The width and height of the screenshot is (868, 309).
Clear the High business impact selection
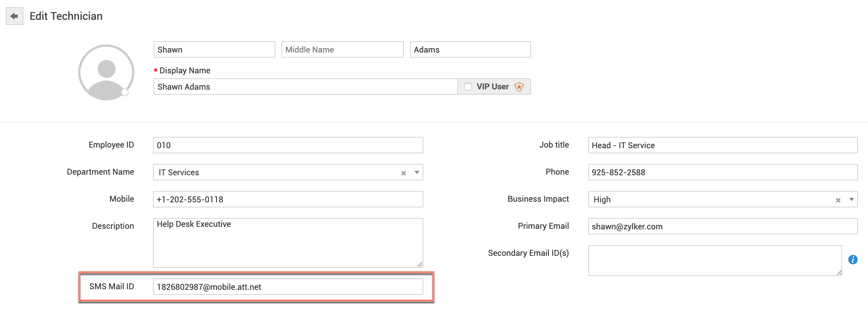click(838, 200)
